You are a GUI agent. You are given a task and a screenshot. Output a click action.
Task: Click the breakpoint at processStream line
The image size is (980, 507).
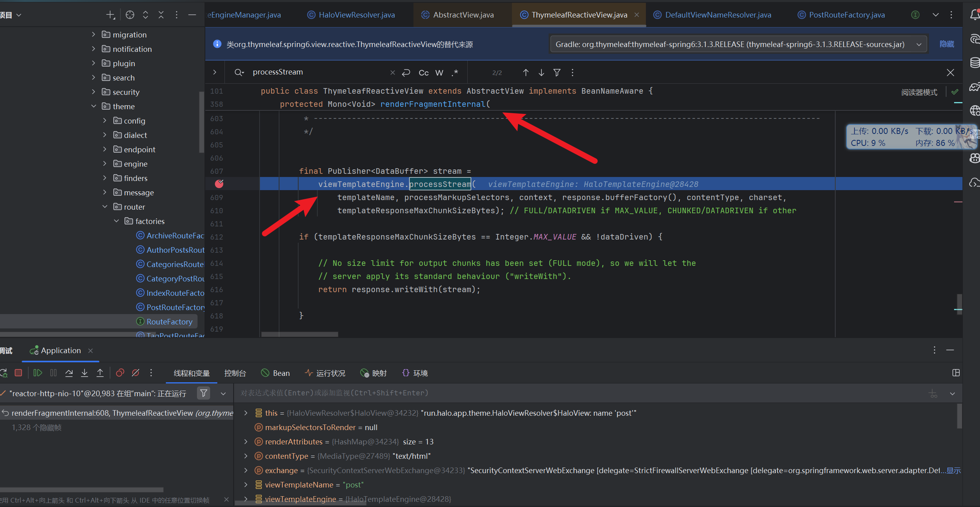(219, 184)
